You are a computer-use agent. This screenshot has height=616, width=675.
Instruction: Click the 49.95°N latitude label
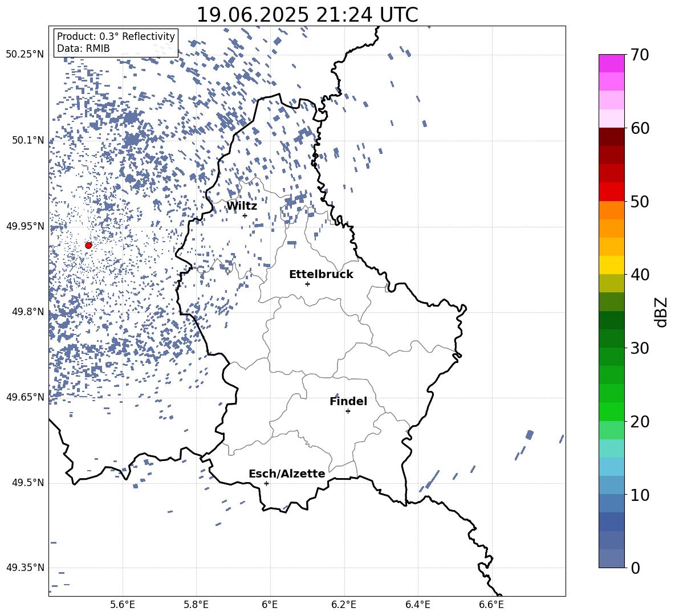25,226
